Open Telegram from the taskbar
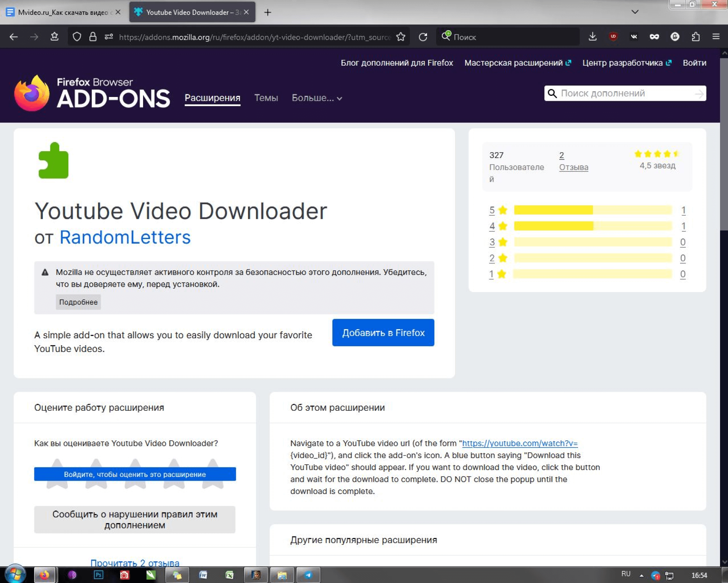Viewport: 728px width, 583px height. coord(308,575)
